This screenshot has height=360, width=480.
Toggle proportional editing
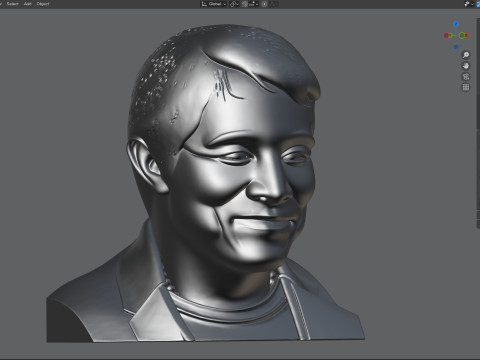(264, 4)
